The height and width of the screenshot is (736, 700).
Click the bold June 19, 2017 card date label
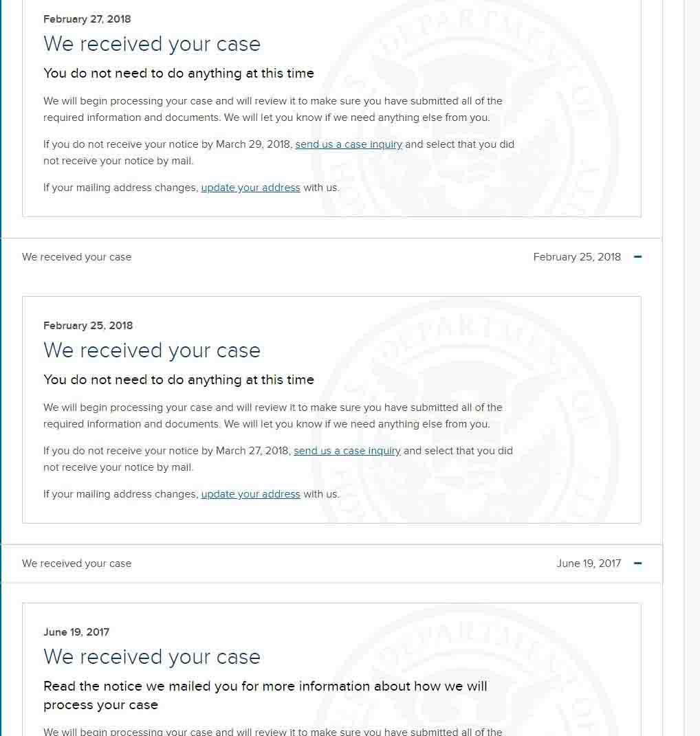tap(76, 632)
